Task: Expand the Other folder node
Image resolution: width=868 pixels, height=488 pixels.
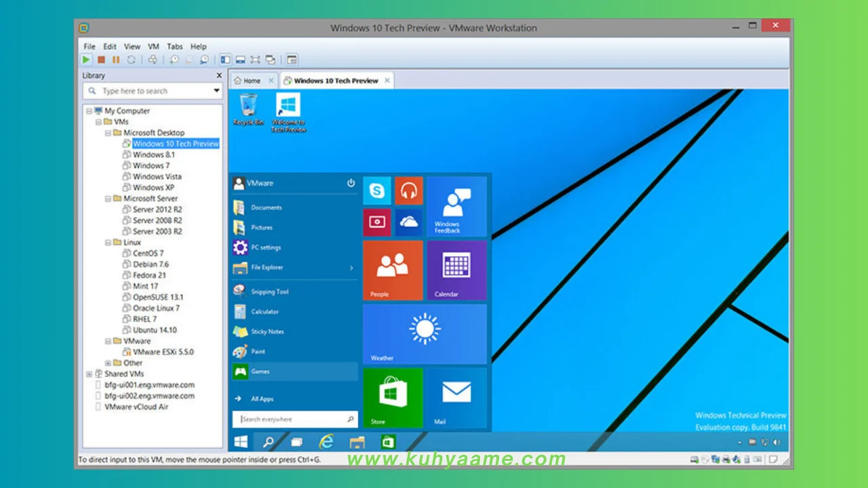Action: click(x=108, y=363)
